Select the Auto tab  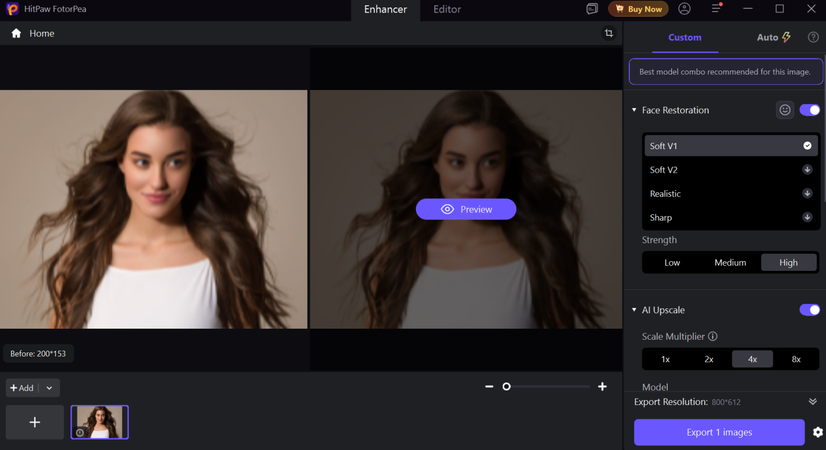773,37
